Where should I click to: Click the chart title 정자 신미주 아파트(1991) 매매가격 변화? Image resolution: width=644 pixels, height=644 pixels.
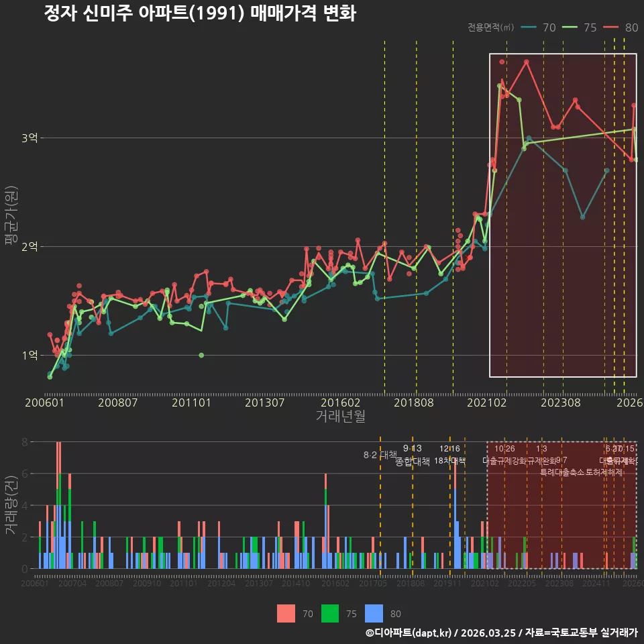(200, 13)
